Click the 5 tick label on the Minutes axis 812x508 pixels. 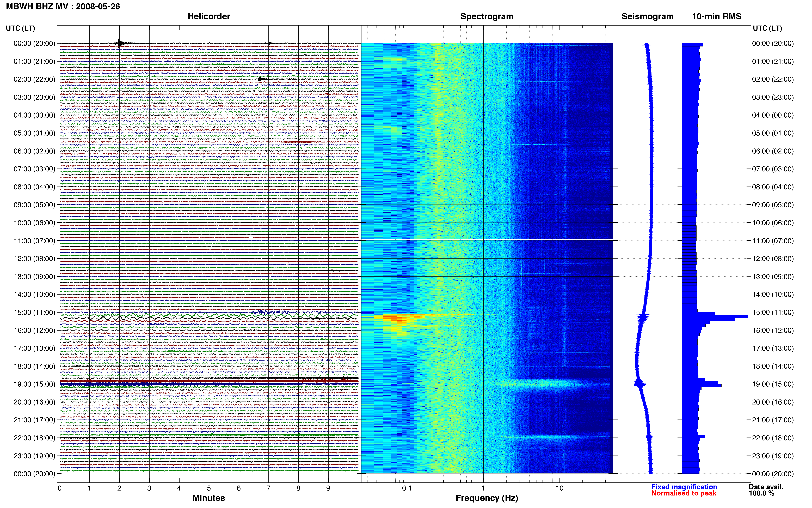coord(209,488)
